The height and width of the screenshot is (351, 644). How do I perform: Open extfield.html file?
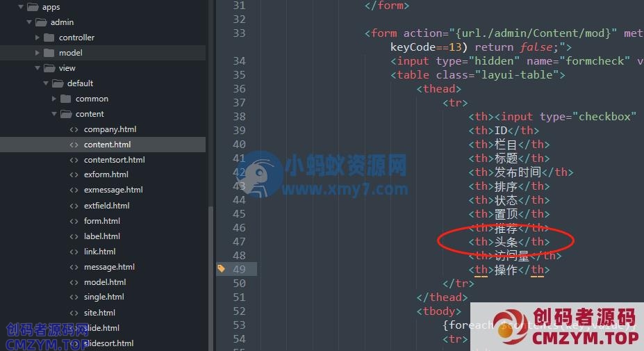point(107,206)
